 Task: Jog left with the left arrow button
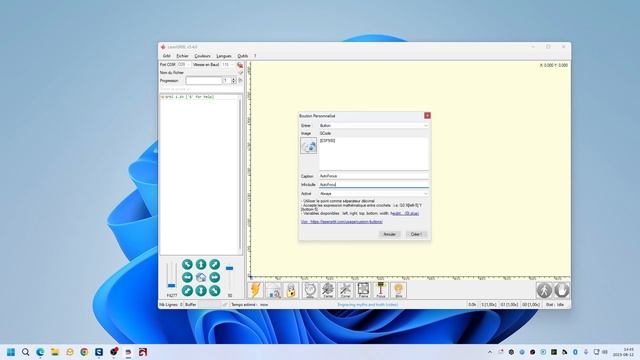click(187, 278)
